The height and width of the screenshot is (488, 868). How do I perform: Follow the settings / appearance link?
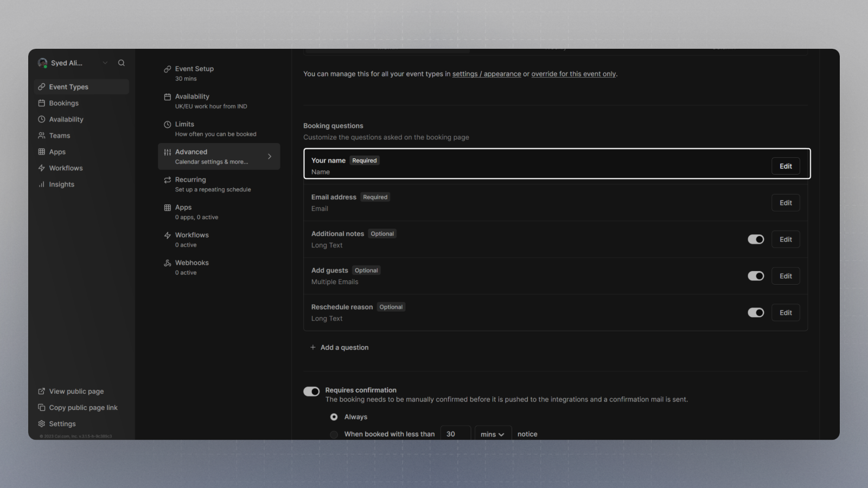(x=487, y=74)
